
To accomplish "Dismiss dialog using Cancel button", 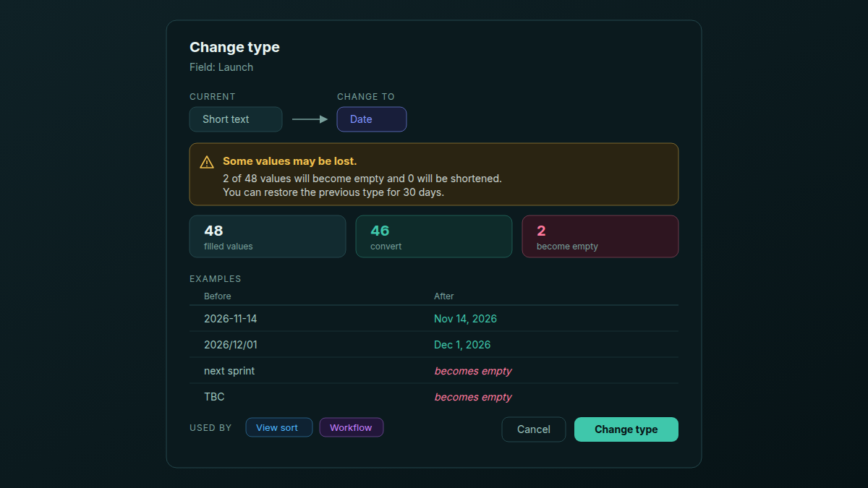I will 534,429.
